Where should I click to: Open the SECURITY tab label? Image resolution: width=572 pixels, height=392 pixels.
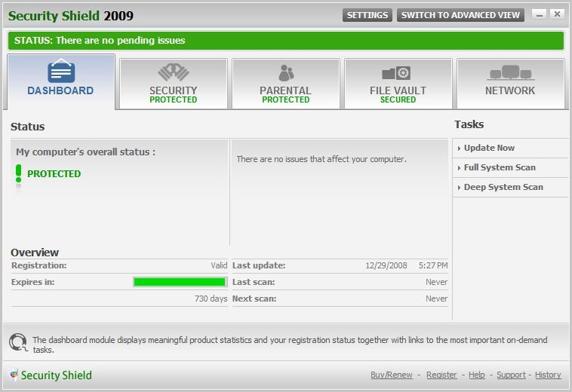pyautogui.click(x=174, y=90)
